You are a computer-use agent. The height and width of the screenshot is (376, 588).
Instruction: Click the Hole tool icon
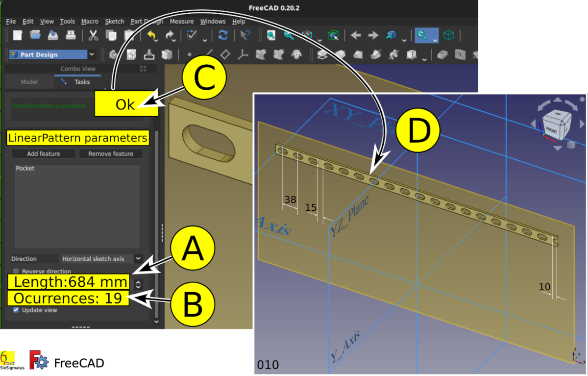(460, 54)
